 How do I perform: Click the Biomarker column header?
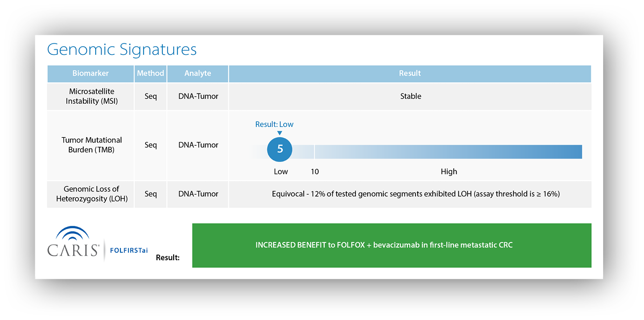point(90,73)
